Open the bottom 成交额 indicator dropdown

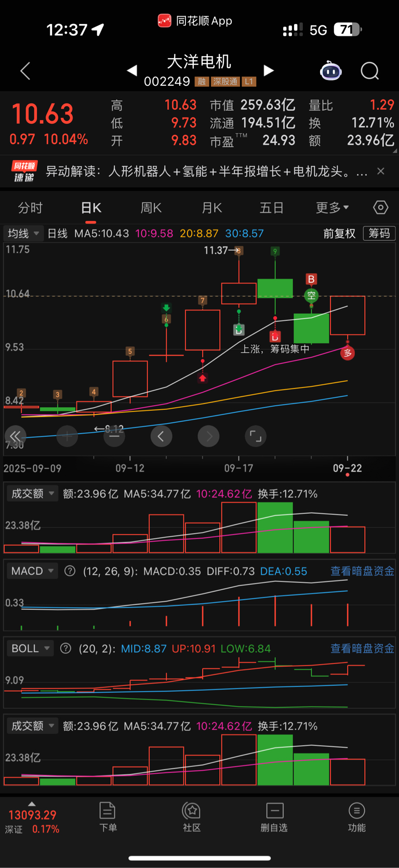[x=32, y=726]
